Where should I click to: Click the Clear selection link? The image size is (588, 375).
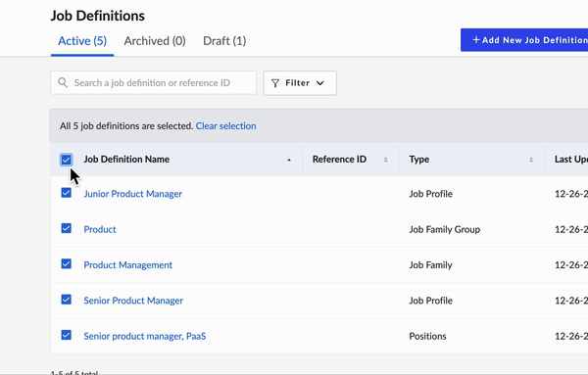pyautogui.click(x=225, y=126)
